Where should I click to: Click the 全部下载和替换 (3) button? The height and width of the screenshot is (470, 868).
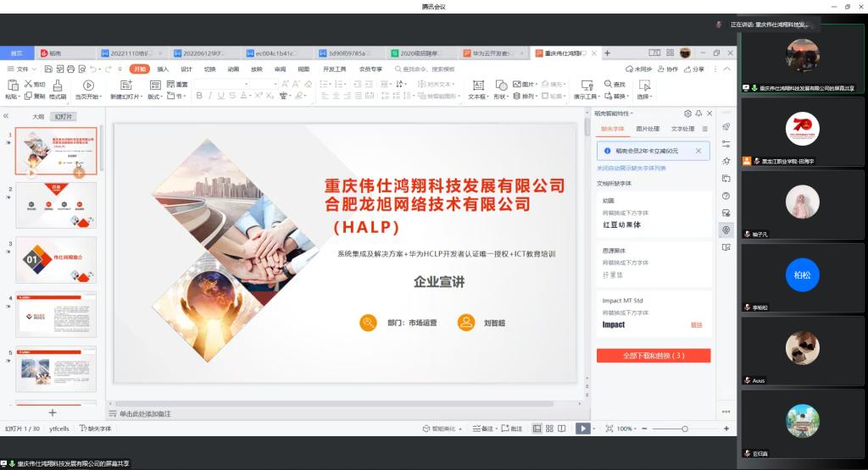point(654,356)
